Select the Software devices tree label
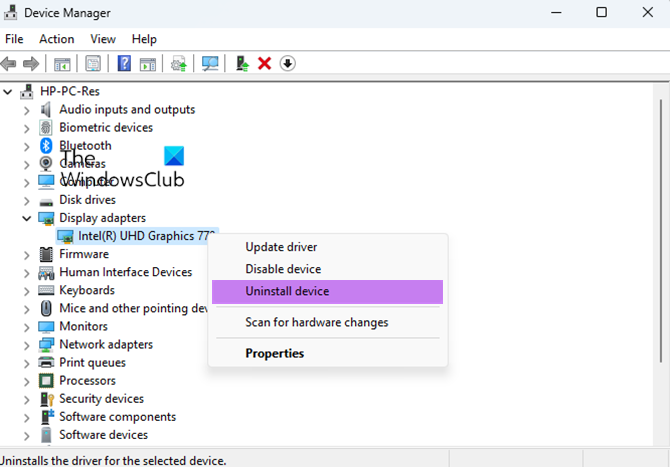The height and width of the screenshot is (468, 670). [103, 435]
